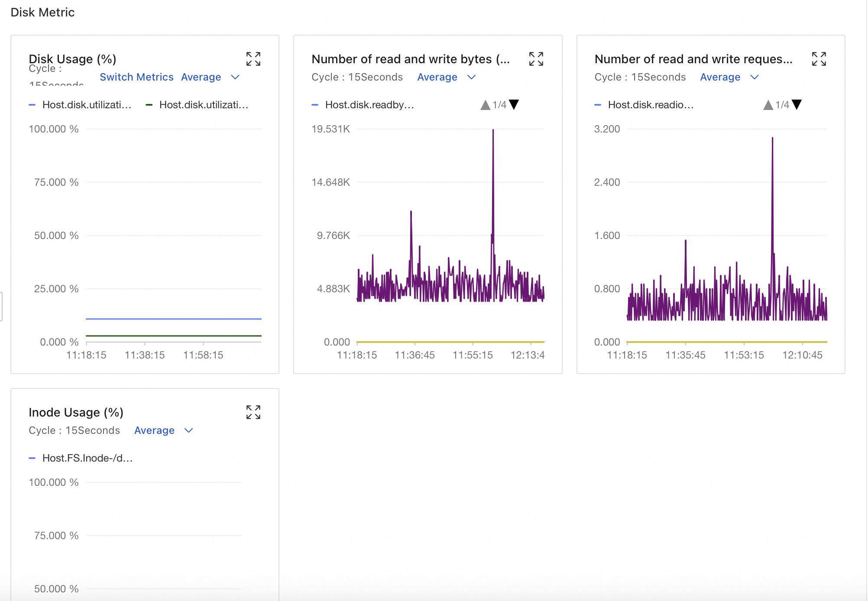Toggle first Host.disk.utilizati... blue legend series
This screenshot has width=868, height=601.
(86, 105)
